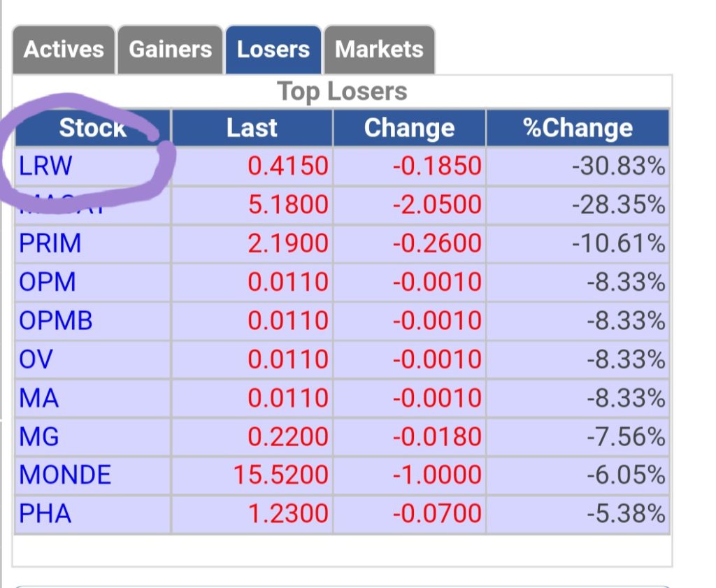This screenshot has width=716, height=588.
Task: Select the Losers tab
Action: click(273, 50)
